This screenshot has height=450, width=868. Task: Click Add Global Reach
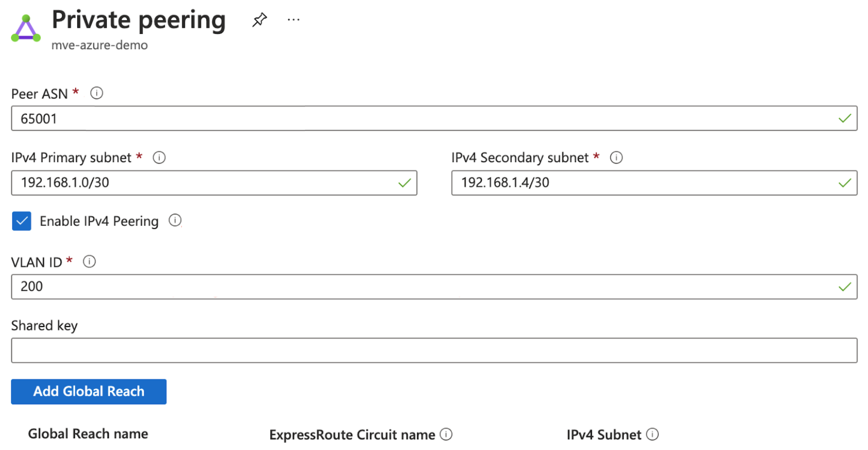click(88, 391)
